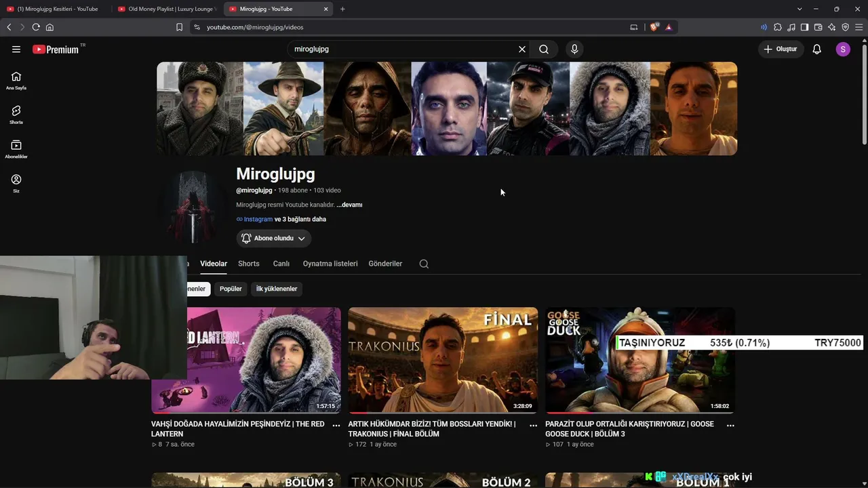
Task: Toggle the browser sidebar panel
Action: tap(804, 27)
